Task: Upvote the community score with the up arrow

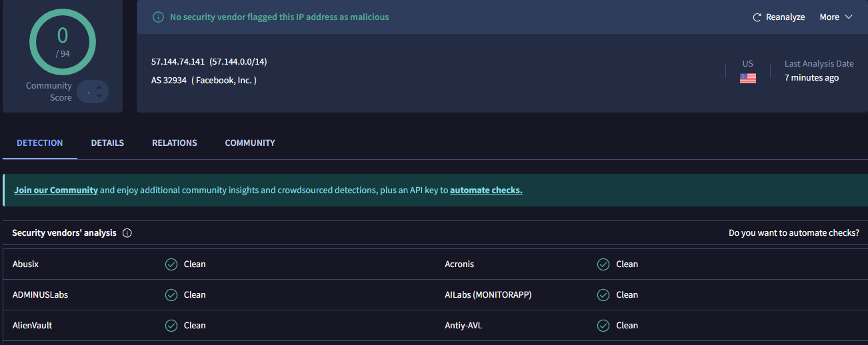Action: (x=99, y=87)
